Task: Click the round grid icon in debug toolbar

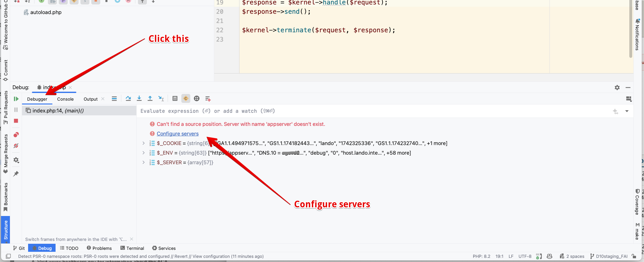Action: point(197,99)
